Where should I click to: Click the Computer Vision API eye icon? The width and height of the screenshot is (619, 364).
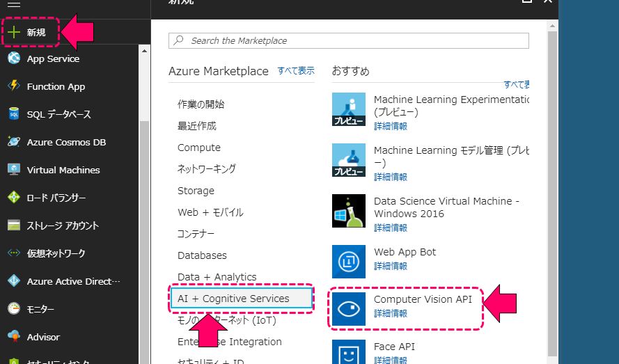(349, 309)
